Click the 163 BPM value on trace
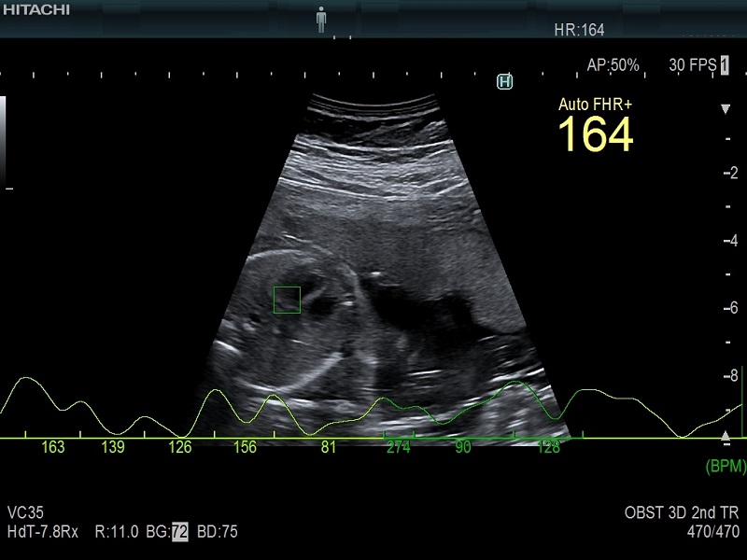 pos(53,448)
